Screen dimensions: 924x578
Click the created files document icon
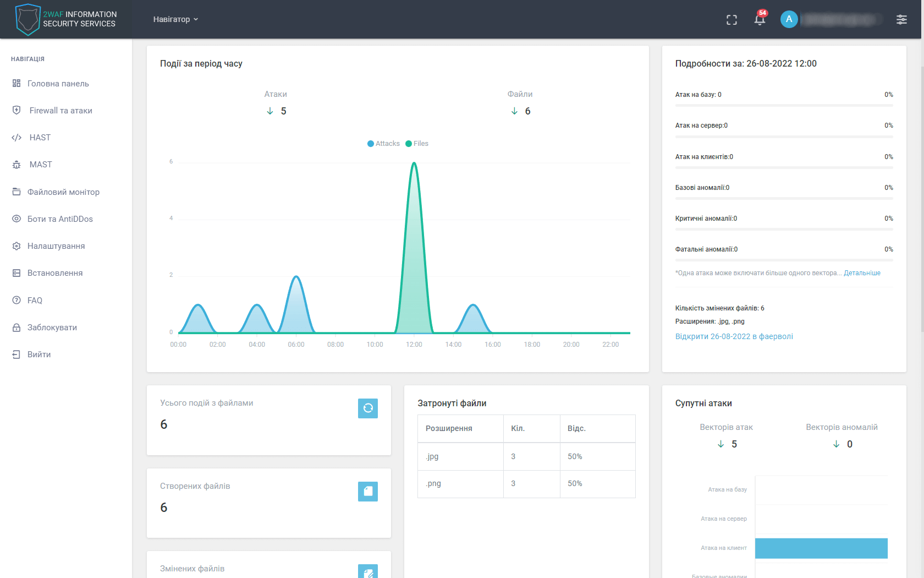[x=368, y=491]
